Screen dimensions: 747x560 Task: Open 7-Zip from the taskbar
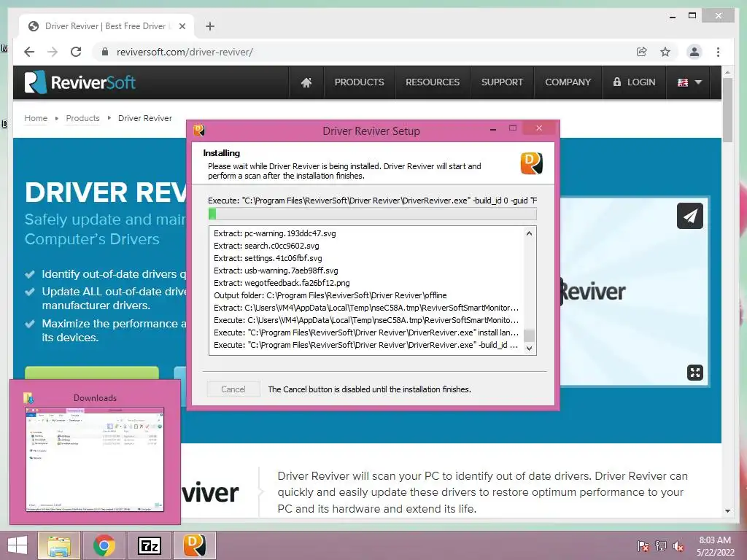coord(149,545)
